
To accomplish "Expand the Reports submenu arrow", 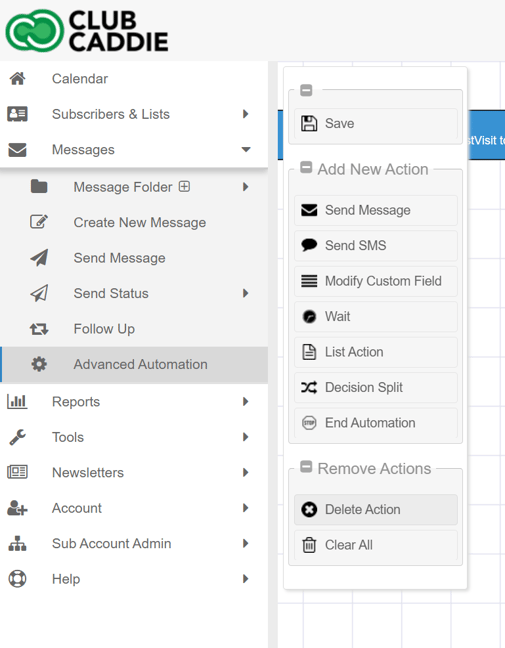I will [x=246, y=401].
